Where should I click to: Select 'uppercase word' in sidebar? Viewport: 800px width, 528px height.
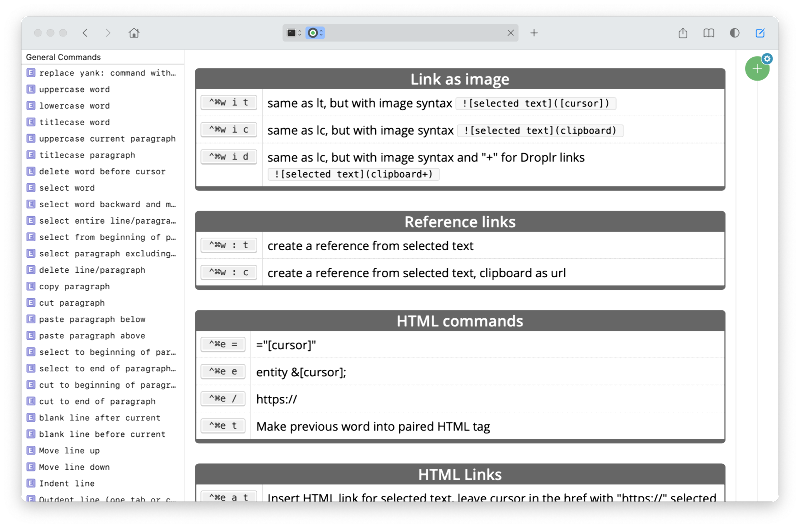click(x=74, y=90)
